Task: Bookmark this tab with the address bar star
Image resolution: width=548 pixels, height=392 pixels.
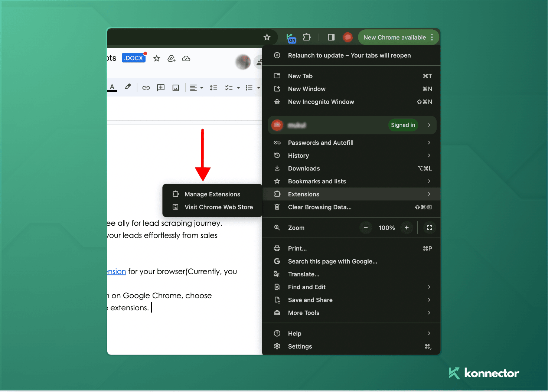Action: [267, 37]
